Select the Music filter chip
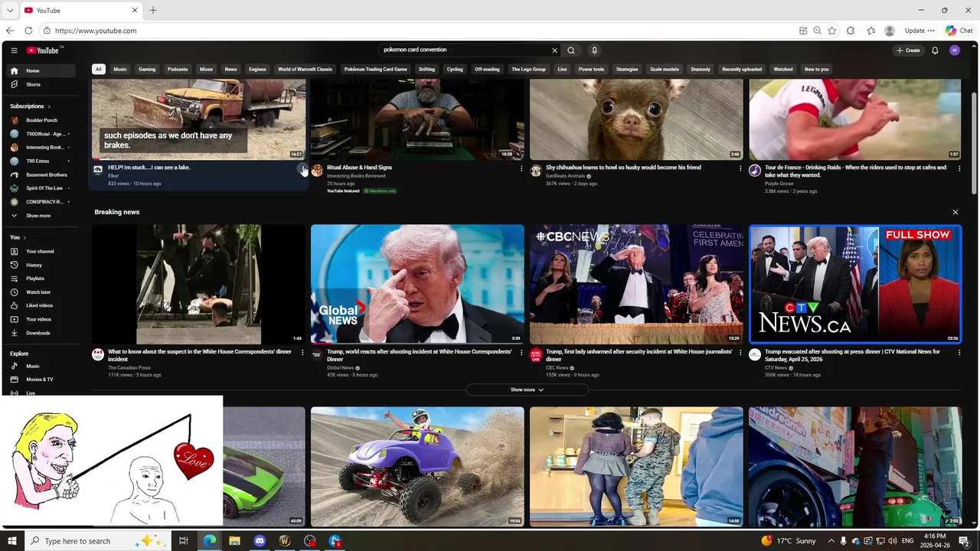The image size is (980, 551). [x=120, y=69]
